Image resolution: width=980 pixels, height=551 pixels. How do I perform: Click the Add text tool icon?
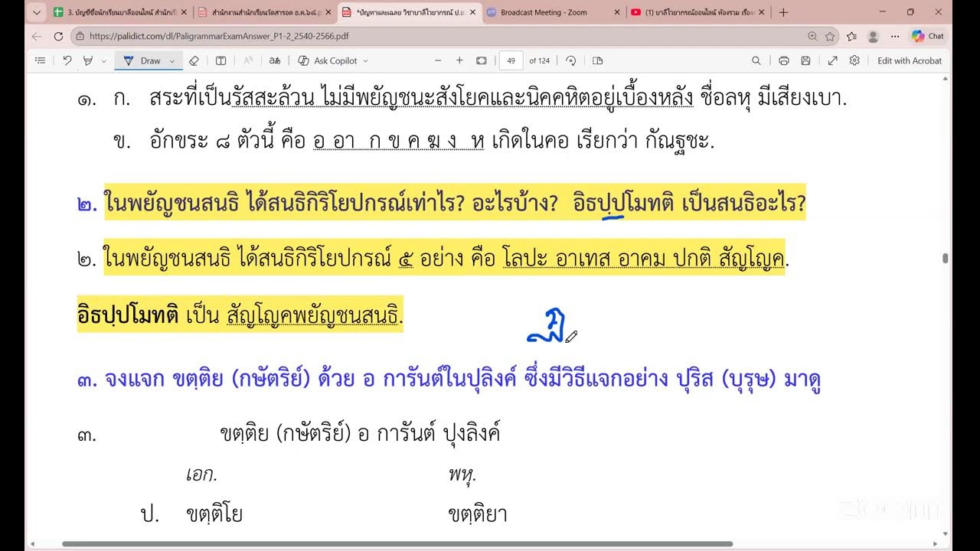(220, 60)
